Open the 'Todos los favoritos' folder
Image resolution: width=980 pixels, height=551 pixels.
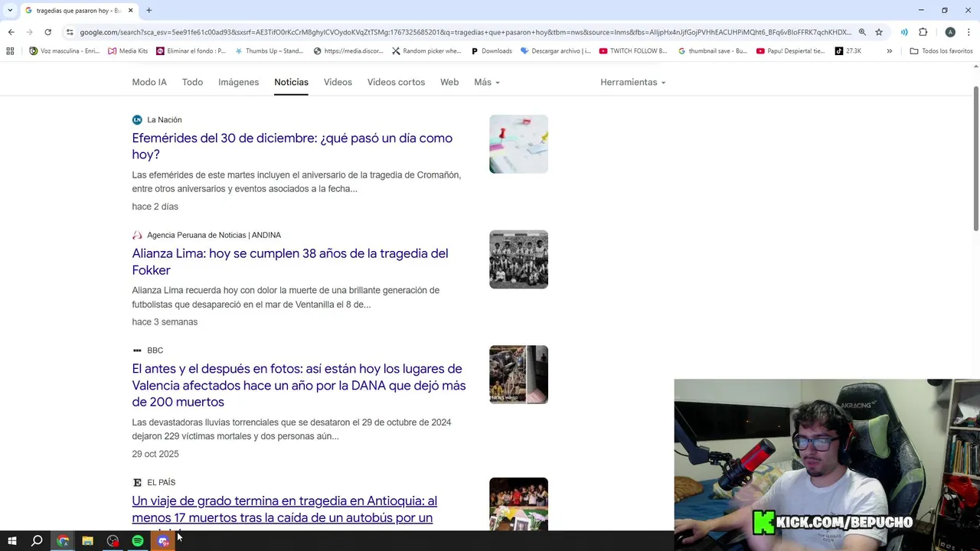941,51
